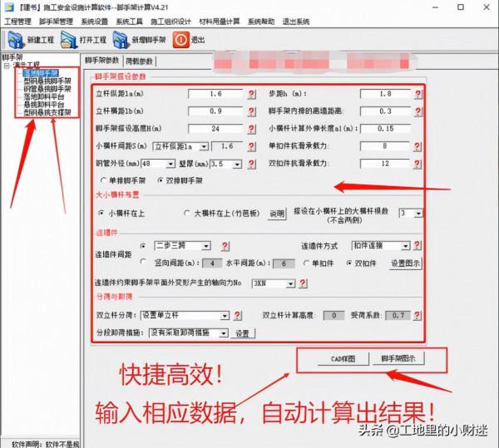499x448 pixels.
Task: Open help for 双扣件抗滑承载力 field
Action: point(417,164)
